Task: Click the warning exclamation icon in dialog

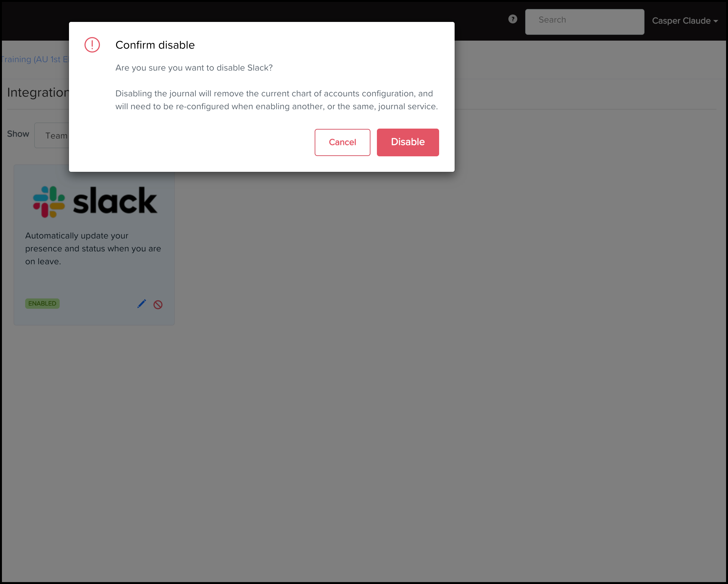Action: point(92,45)
